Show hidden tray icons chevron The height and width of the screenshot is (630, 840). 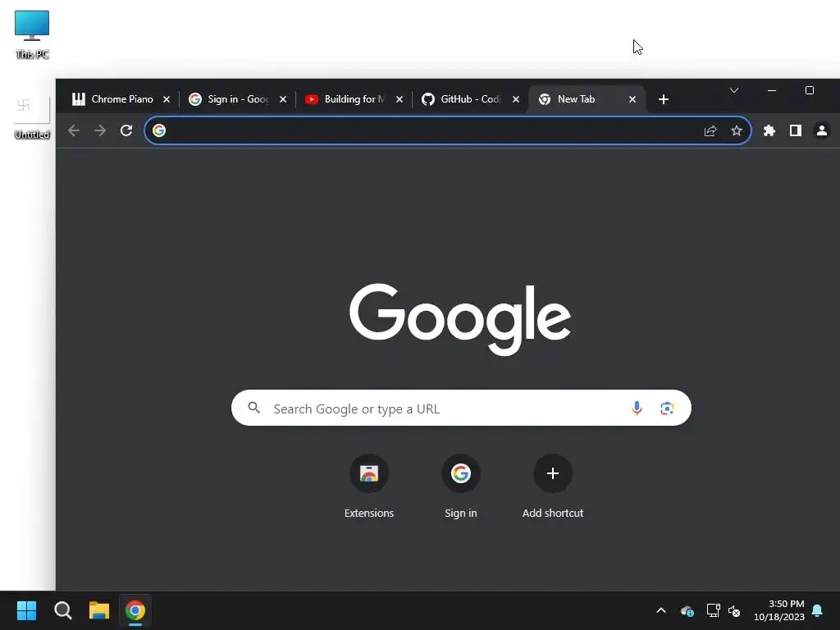(661, 610)
